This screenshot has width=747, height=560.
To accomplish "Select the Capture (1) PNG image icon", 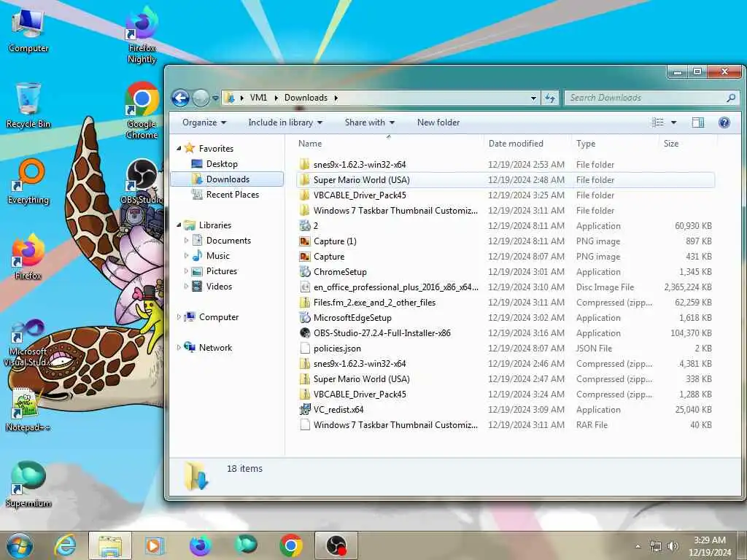I will (x=305, y=241).
